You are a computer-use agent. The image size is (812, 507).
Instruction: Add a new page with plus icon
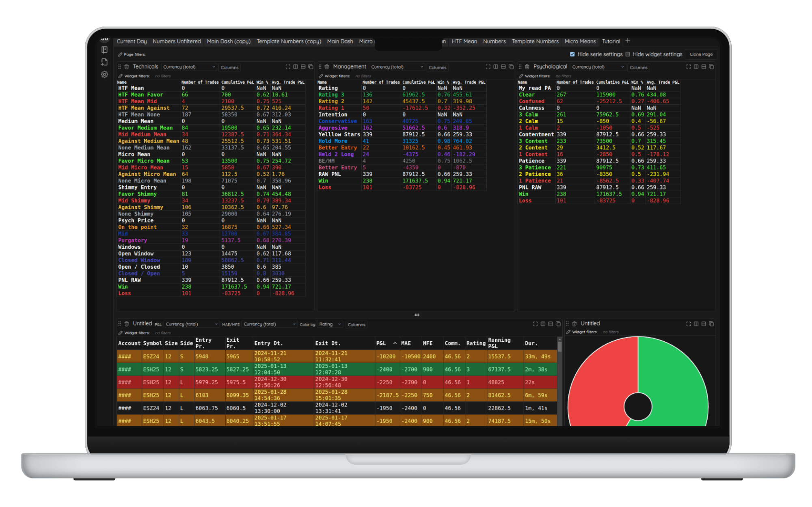click(628, 41)
